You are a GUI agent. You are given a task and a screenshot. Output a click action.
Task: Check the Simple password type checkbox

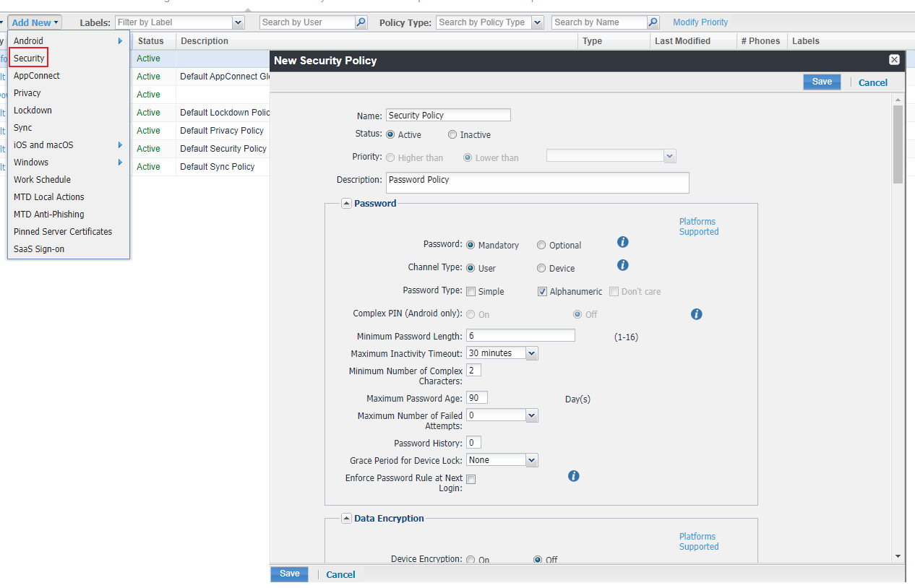471,292
